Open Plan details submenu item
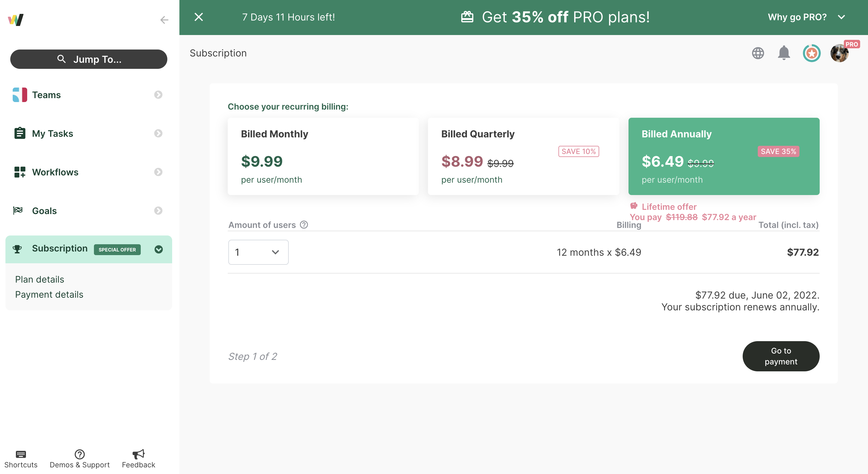Screen dimensions: 868x474 click(40, 279)
